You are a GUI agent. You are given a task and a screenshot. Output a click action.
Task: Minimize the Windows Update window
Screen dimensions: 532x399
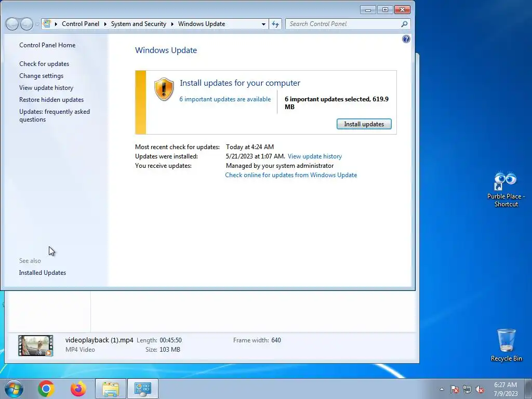[x=368, y=10]
